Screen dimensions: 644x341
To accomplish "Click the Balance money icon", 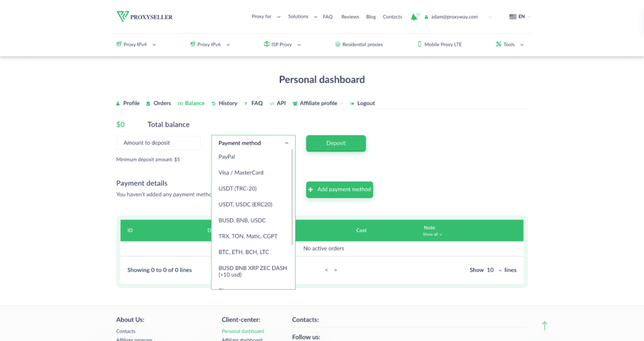I will [180, 104].
